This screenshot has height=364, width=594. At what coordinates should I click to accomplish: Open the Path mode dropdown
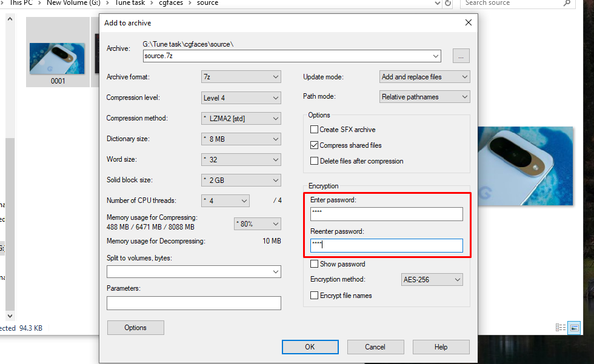pos(424,96)
